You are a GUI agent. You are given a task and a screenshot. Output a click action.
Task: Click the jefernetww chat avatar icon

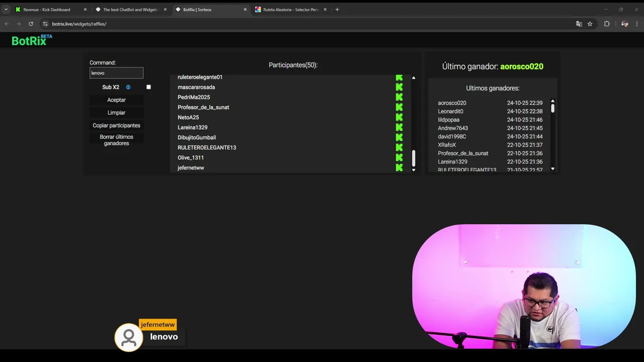129,337
